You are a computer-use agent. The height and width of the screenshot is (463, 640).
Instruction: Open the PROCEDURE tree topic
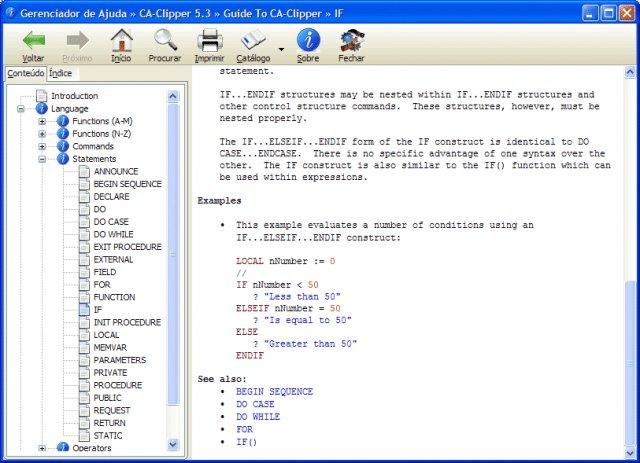coord(118,385)
